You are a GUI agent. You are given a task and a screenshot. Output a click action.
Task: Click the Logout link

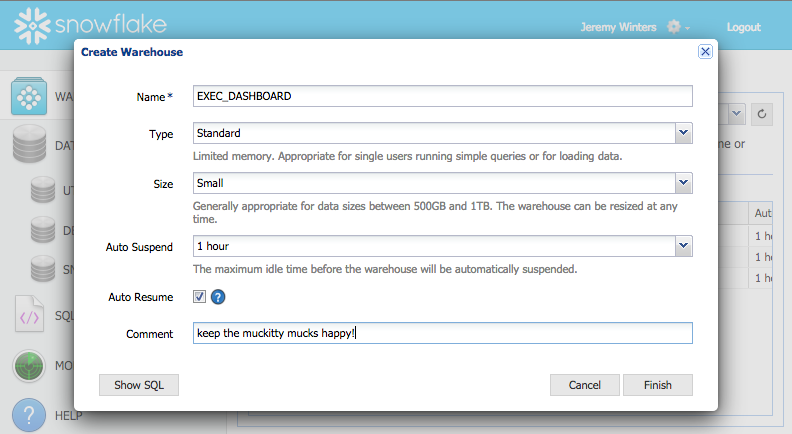(x=743, y=27)
